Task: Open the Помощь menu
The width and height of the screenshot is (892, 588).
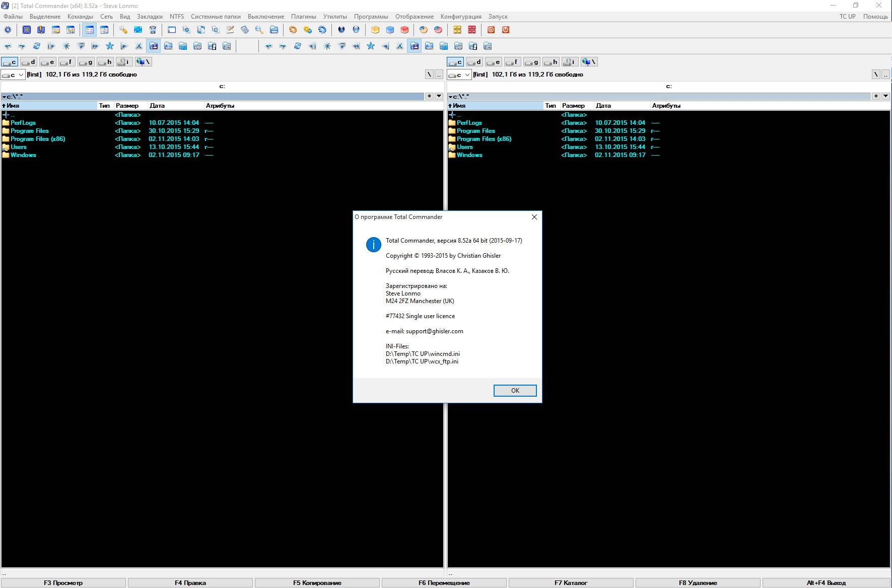Action: pos(875,17)
